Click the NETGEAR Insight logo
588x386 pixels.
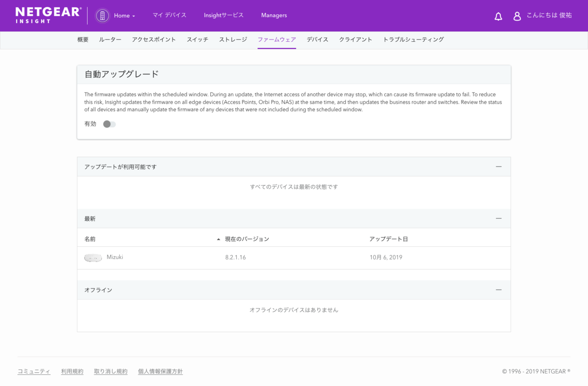click(48, 15)
